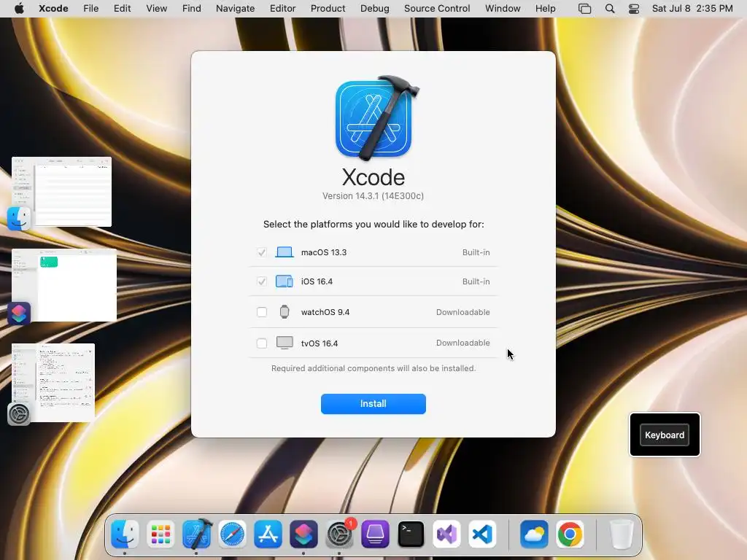The height and width of the screenshot is (560, 747).
Task: Click the Settings gear icon in Stage Manager
Action: 18,414
